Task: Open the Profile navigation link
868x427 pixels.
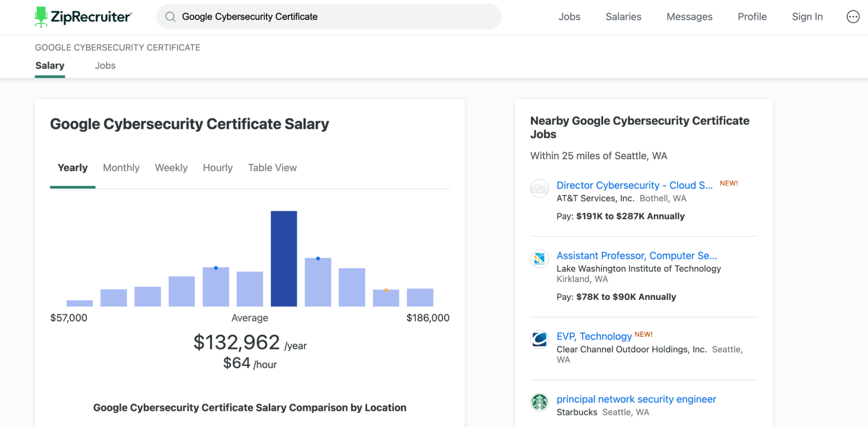Action: (x=752, y=17)
